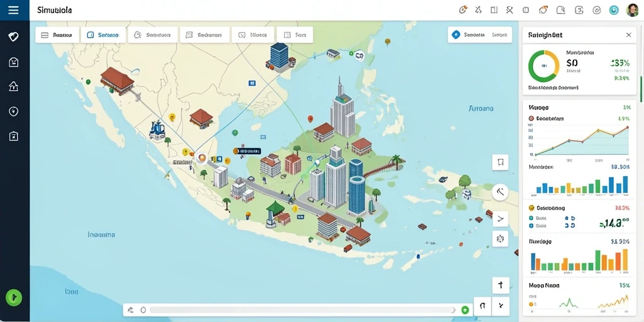This screenshot has width=644, height=322.
Task: Click the green round button in sidebar bottom
Action: click(14, 297)
